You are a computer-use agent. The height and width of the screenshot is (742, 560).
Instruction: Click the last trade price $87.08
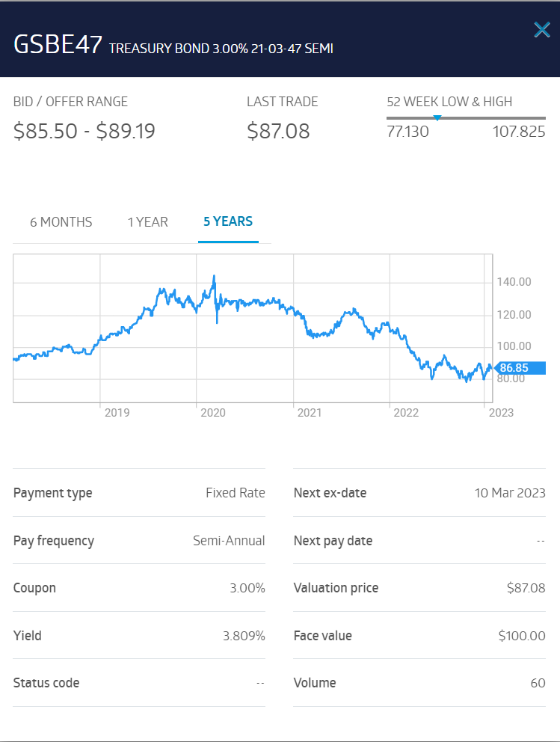click(278, 131)
